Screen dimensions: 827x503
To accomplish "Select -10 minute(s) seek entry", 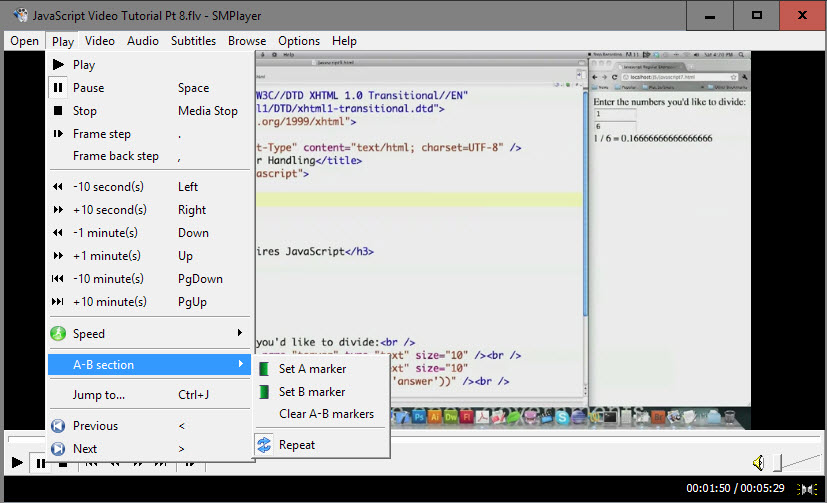I will coord(149,278).
